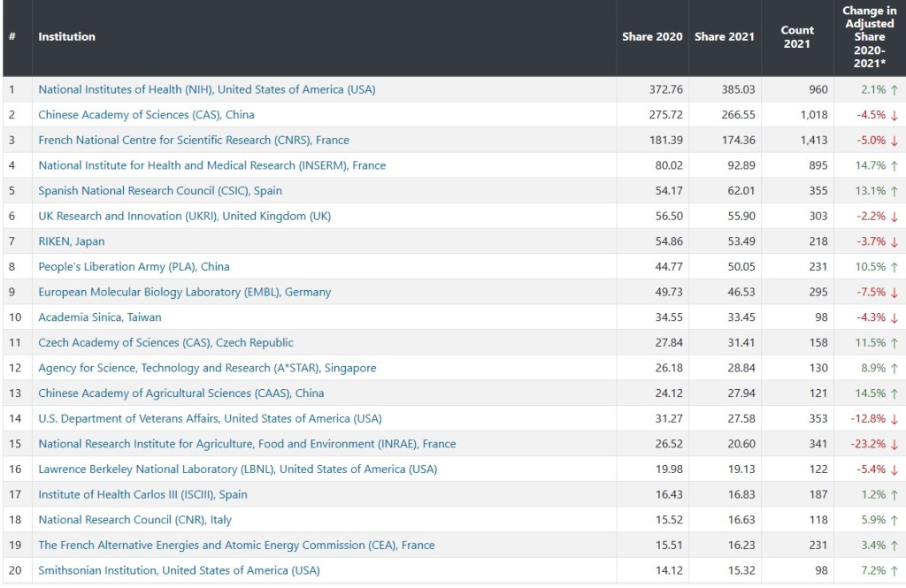Sort by the Share 2020 column header
Viewport: 906px width, 588px height.
click(652, 37)
